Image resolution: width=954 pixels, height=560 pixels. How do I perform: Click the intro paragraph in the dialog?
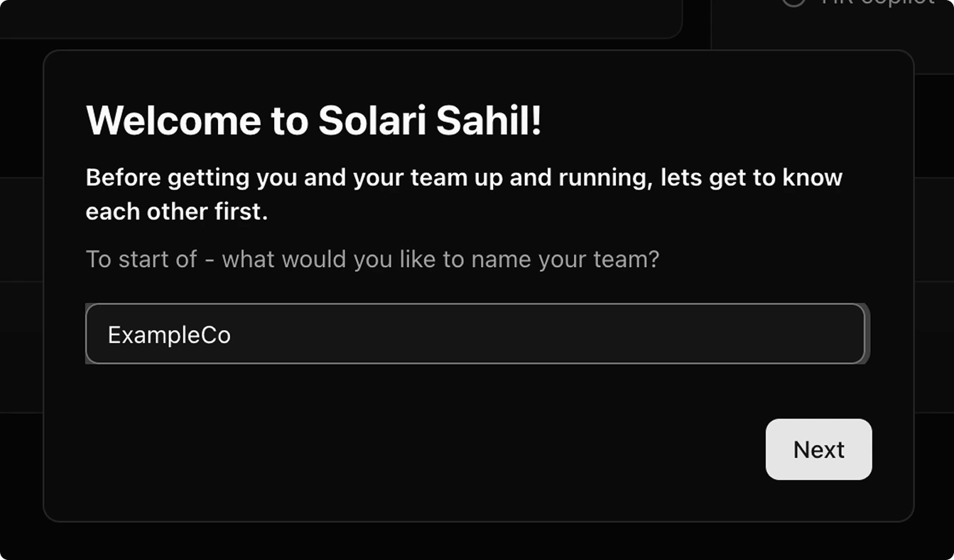click(463, 194)
